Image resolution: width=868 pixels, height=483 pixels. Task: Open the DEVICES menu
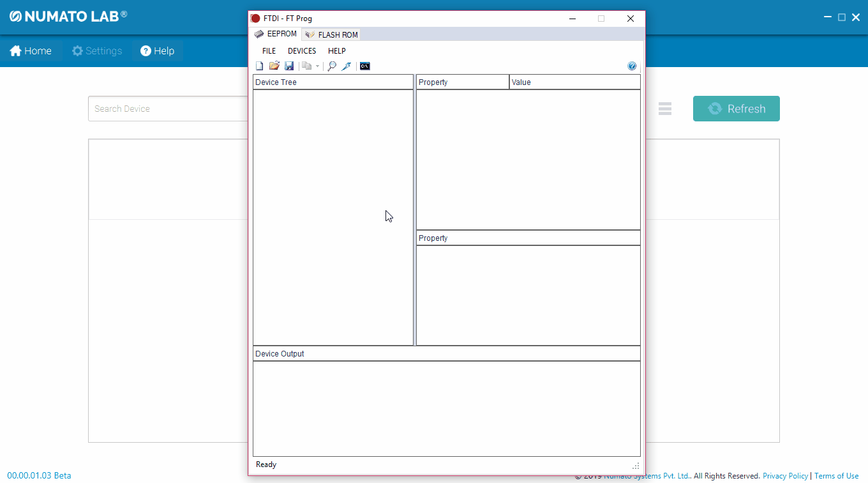click(302, 51)
